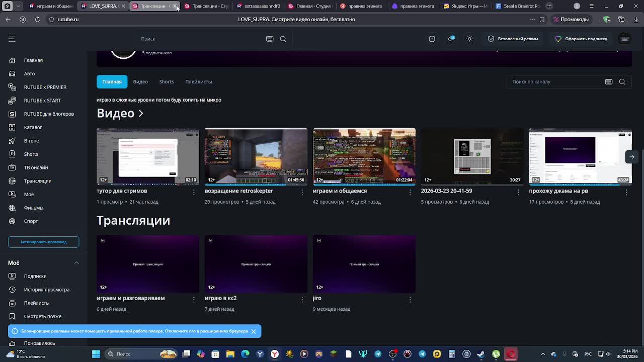This screenshot has height=362, width=644.
Task: Open Windows Start menu
Action: (96, 354)
